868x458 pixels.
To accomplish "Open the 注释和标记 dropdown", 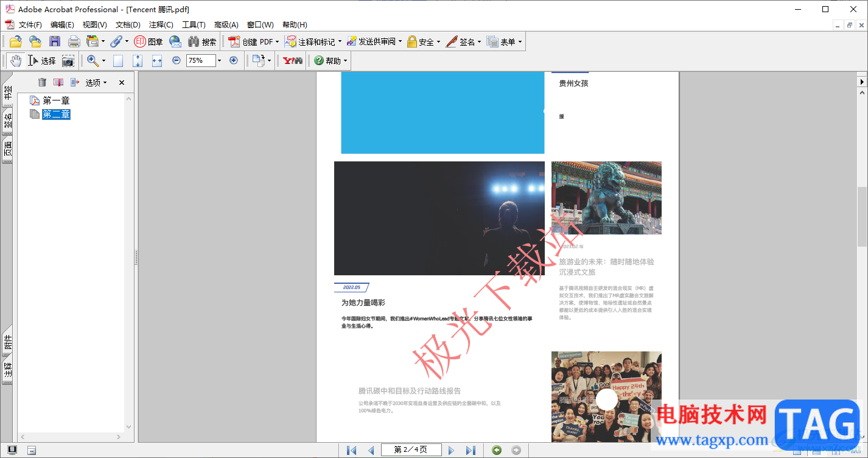I will (x=340, y=42).
